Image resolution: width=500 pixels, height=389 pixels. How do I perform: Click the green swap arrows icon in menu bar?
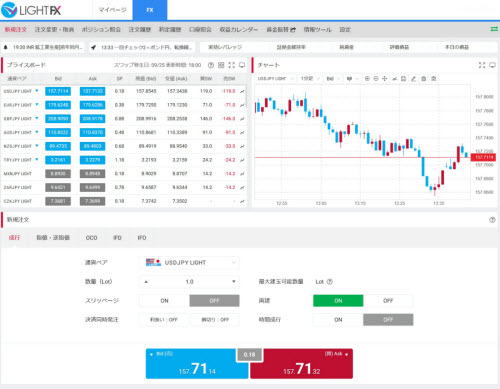click(x=494, y=29)
